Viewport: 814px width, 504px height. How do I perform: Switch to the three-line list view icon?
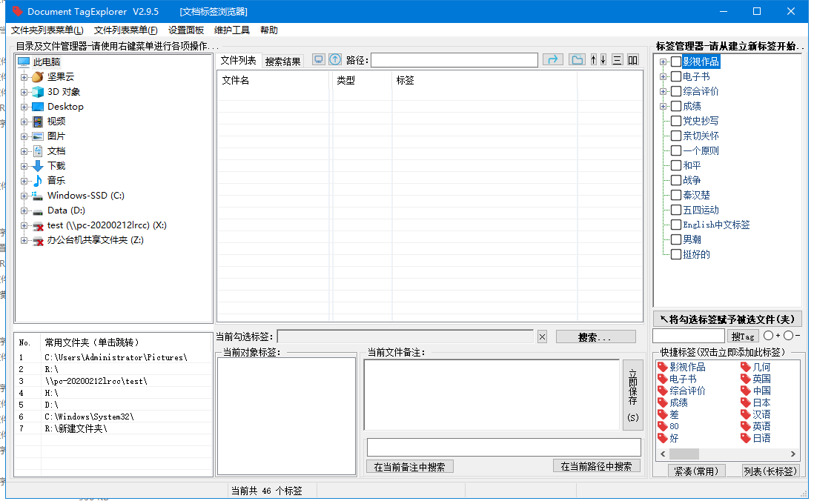coord(617,60)
